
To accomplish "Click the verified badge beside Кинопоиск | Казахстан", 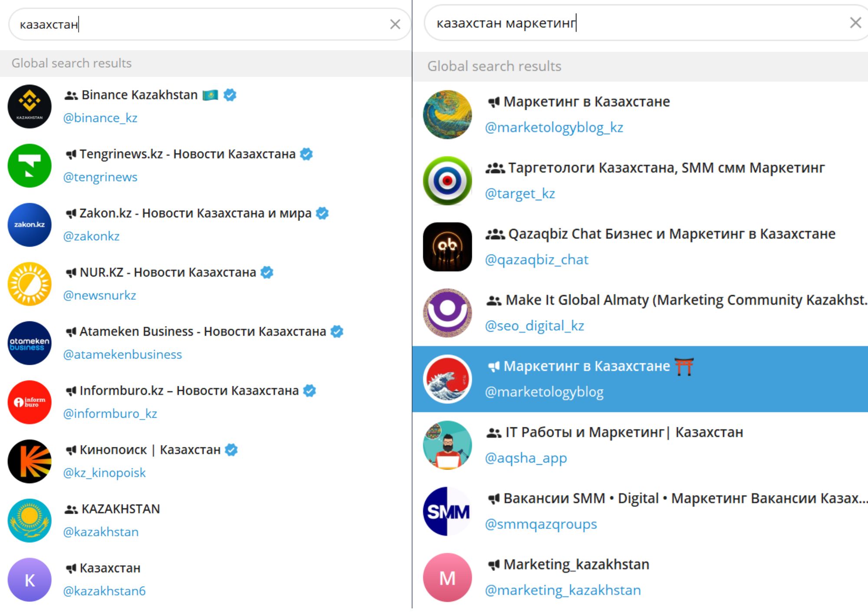I will click(231, 449).
